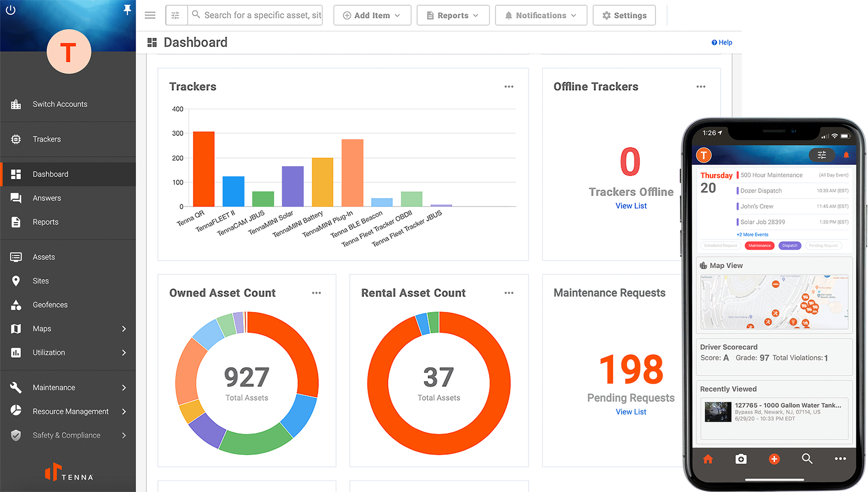The width and height of the screenshot is (868, 492).
Task: Open the Add Item dropdown
Action: click(x=372, y=15)
